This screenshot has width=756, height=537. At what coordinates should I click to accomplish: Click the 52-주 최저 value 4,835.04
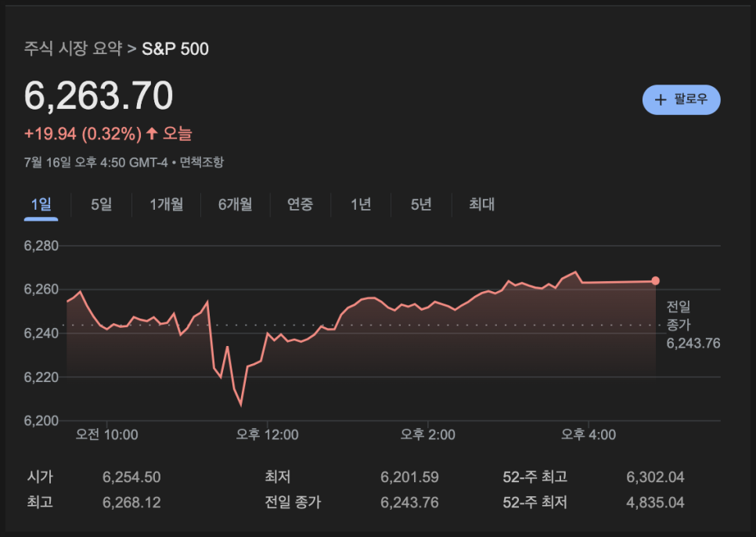point(655,503)
